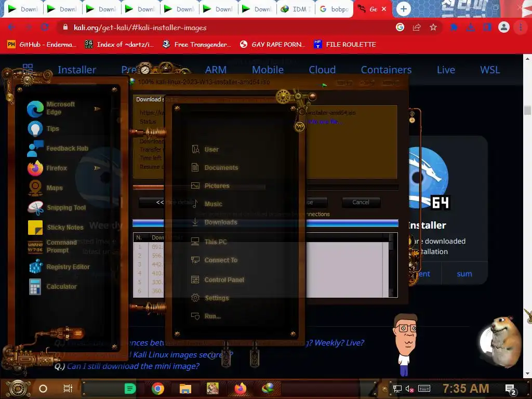Bookmark this page with the star icon

tap(433, 28)
